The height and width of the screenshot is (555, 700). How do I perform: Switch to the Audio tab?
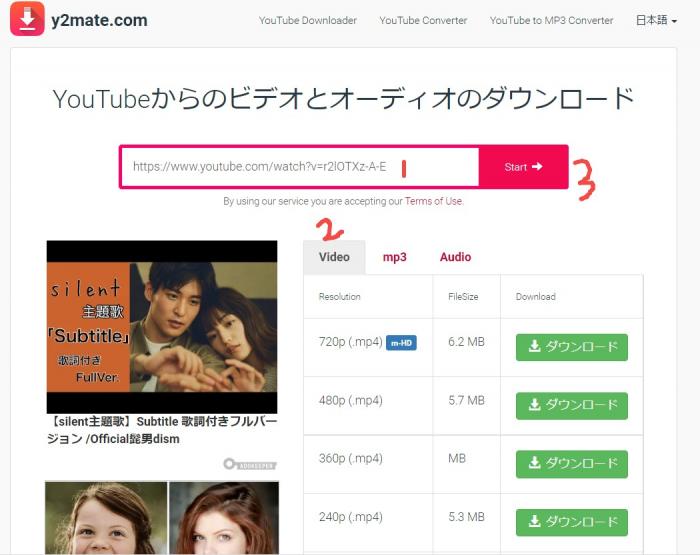455,257
